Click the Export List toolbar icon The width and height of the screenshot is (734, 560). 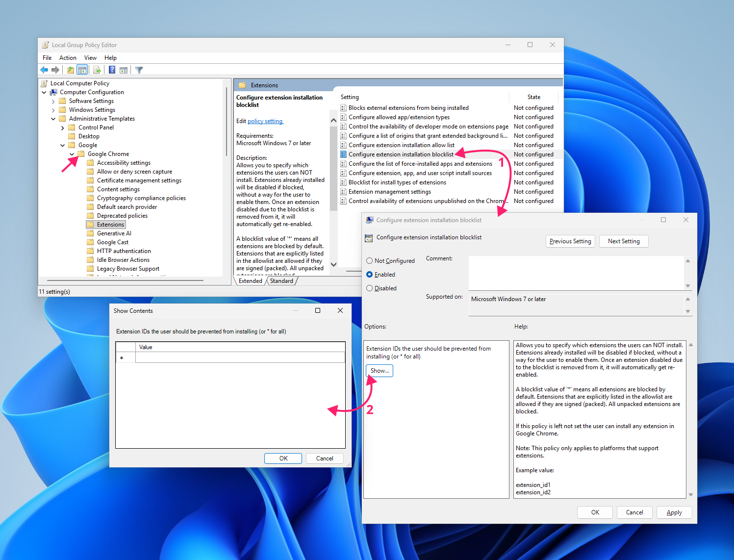tap(97, 70)
